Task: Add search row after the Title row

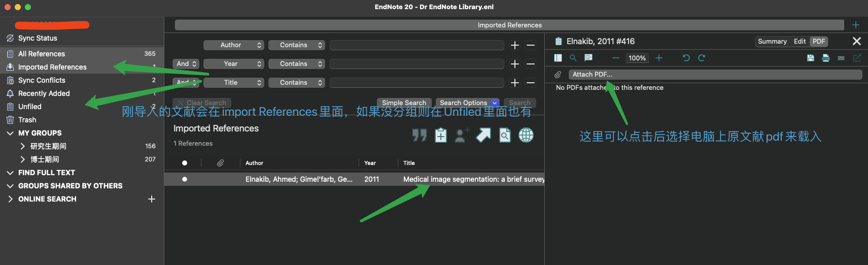Action: (515, 83)
